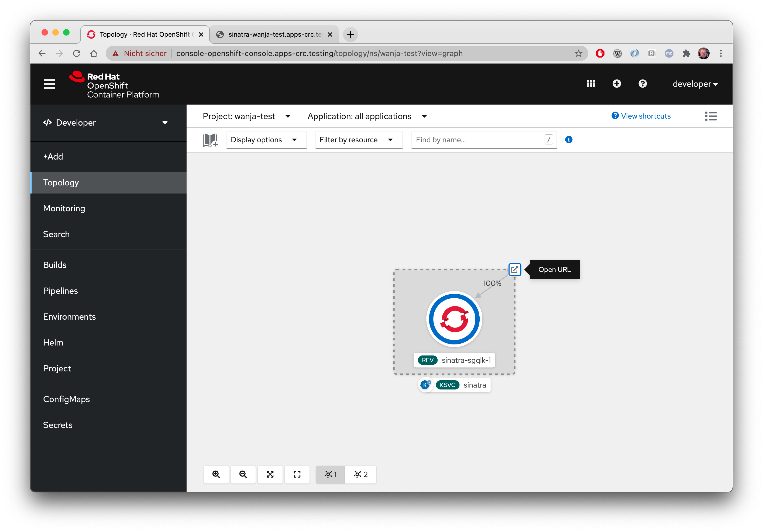Open the Pipelines section
This screenshot has width=763, height=532.
click(x=60, y=291)
